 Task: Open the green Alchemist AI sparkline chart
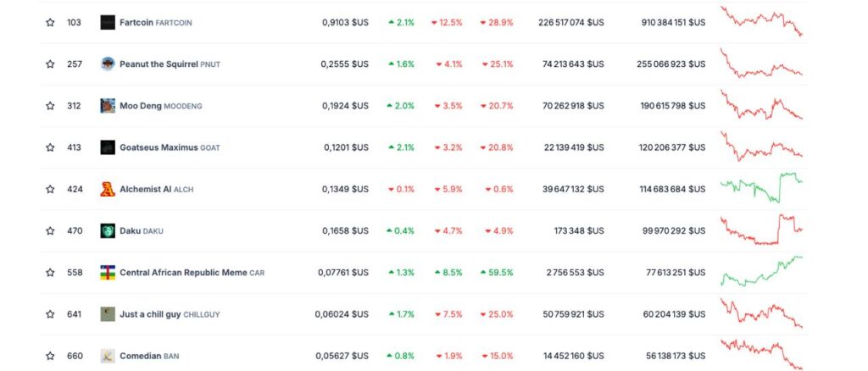(x=761, y=187)
